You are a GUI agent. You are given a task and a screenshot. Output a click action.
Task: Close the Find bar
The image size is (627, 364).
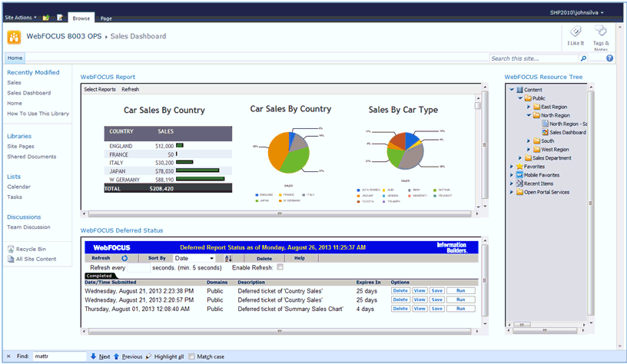point(8,356)
